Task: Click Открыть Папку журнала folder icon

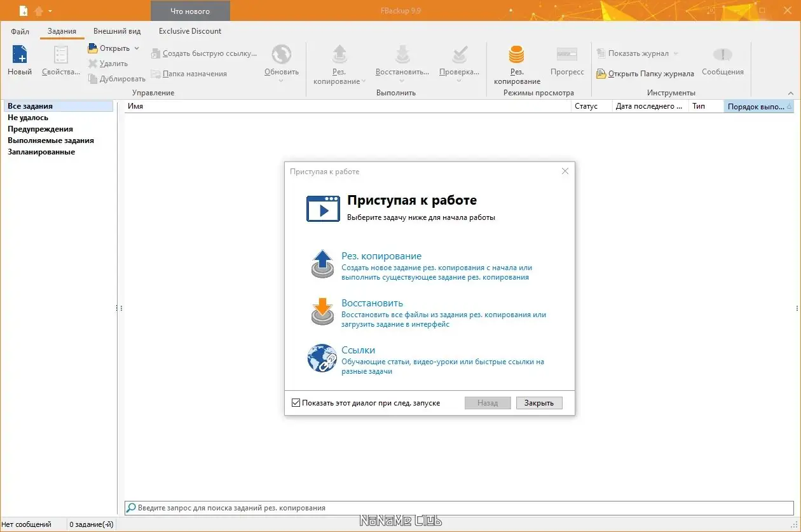Action: click(601, 74)
